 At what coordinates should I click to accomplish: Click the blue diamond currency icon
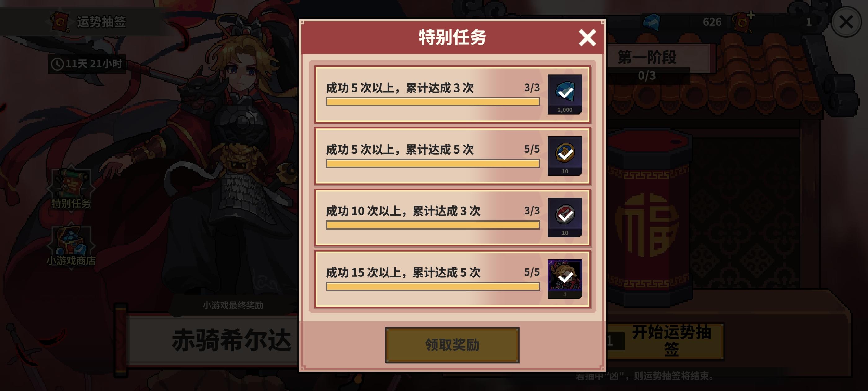652,22
